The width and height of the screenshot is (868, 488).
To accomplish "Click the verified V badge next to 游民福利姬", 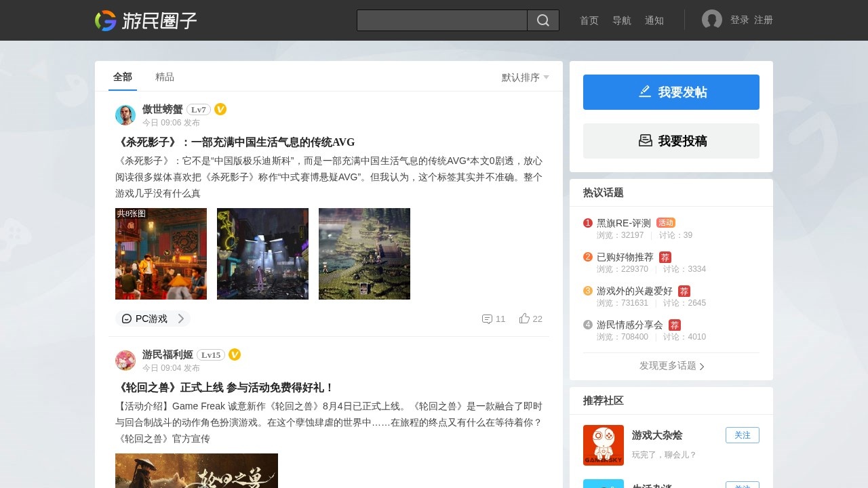I will tap(235, 354).
